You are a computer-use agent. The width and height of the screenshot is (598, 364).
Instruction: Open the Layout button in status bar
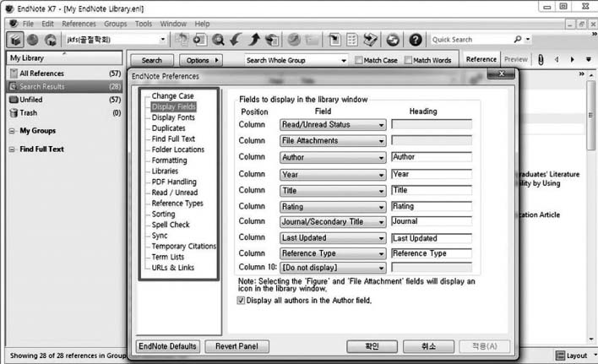[x=572, y=356]
